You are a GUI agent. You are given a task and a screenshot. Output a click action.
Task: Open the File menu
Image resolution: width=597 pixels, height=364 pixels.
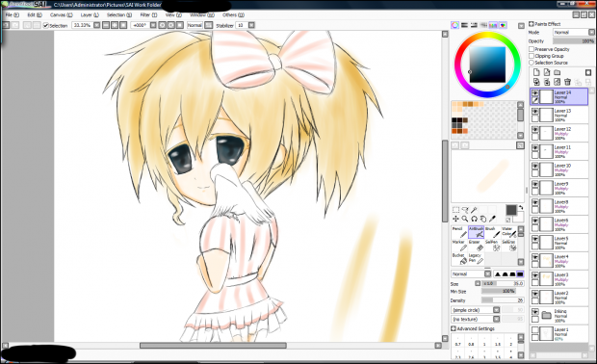tap(12, 14)
